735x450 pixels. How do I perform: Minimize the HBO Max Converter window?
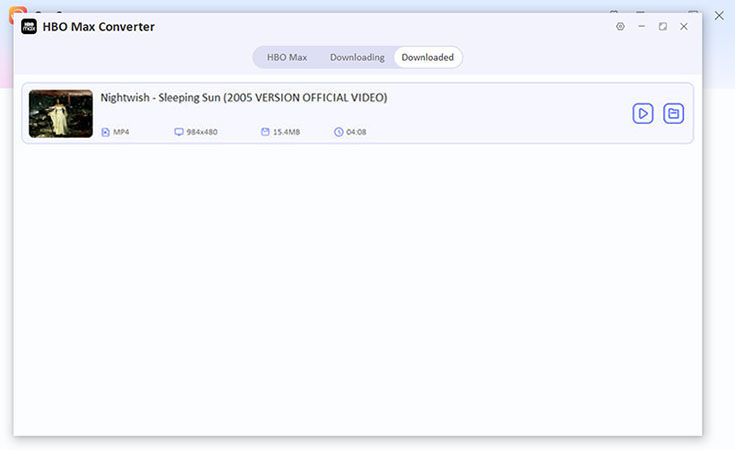coord(641,26)
